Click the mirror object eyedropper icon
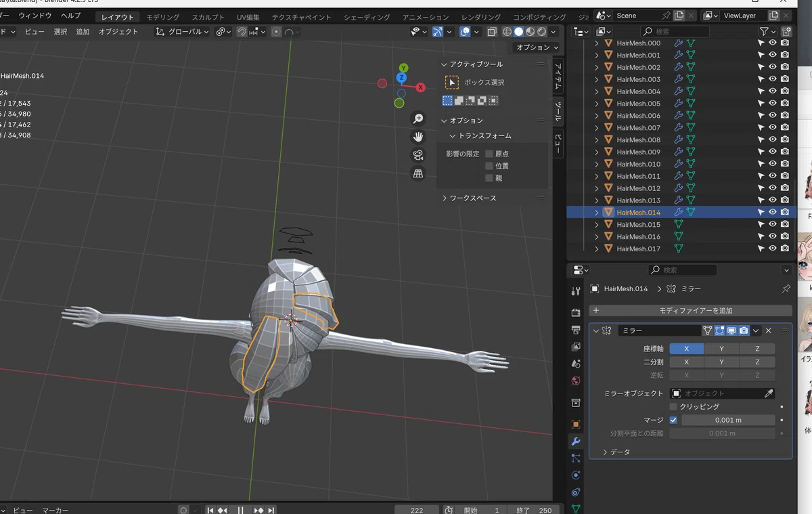 click(769, 393)
